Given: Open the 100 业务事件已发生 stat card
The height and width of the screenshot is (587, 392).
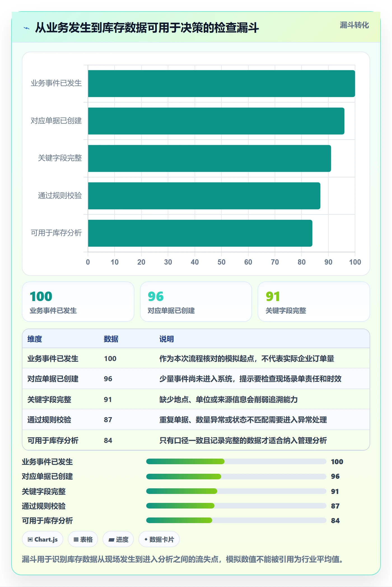Looking at the screenshot, I should pyautogui.click(x=78, y=302).
